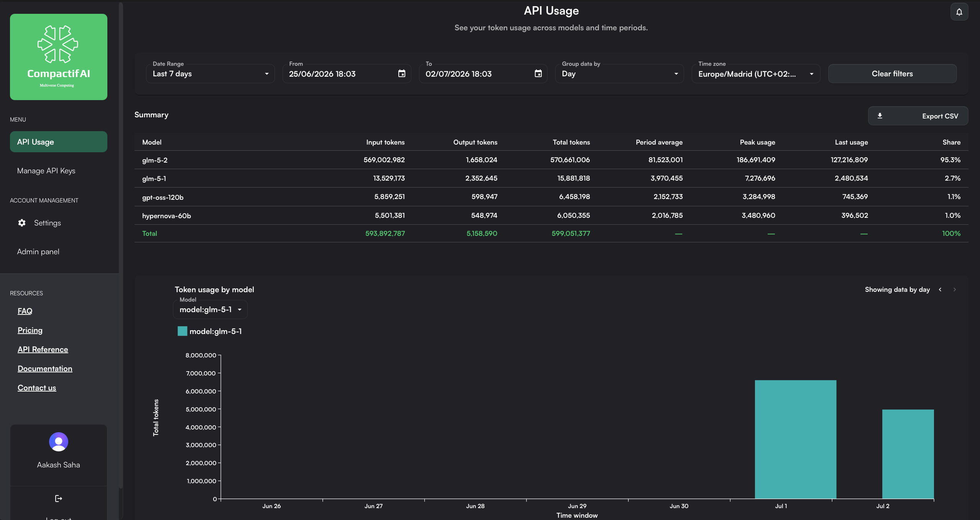Open the API Reference link

pyautogui.click(x=43, y=349)
